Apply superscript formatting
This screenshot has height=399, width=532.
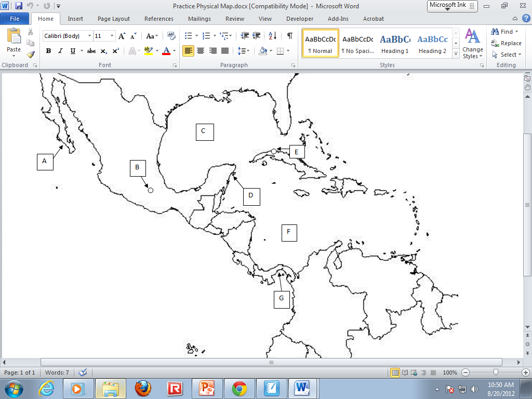tap(115, 51)
